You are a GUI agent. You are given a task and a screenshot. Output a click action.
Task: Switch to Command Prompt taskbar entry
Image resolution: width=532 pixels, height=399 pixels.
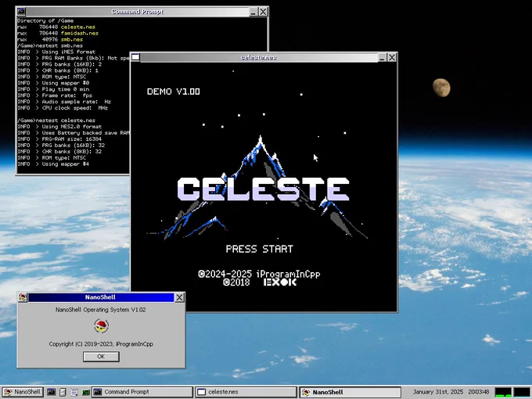[x=142, y=392]
